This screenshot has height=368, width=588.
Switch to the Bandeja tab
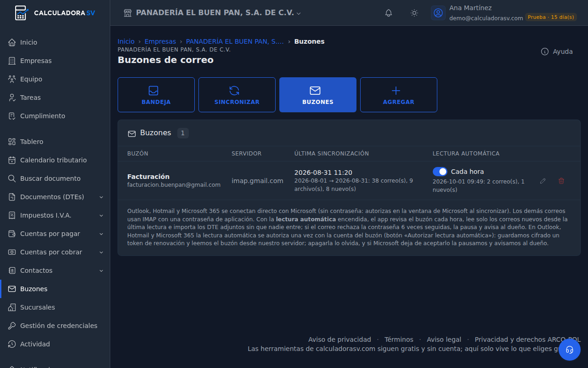[x=156, y=95]
